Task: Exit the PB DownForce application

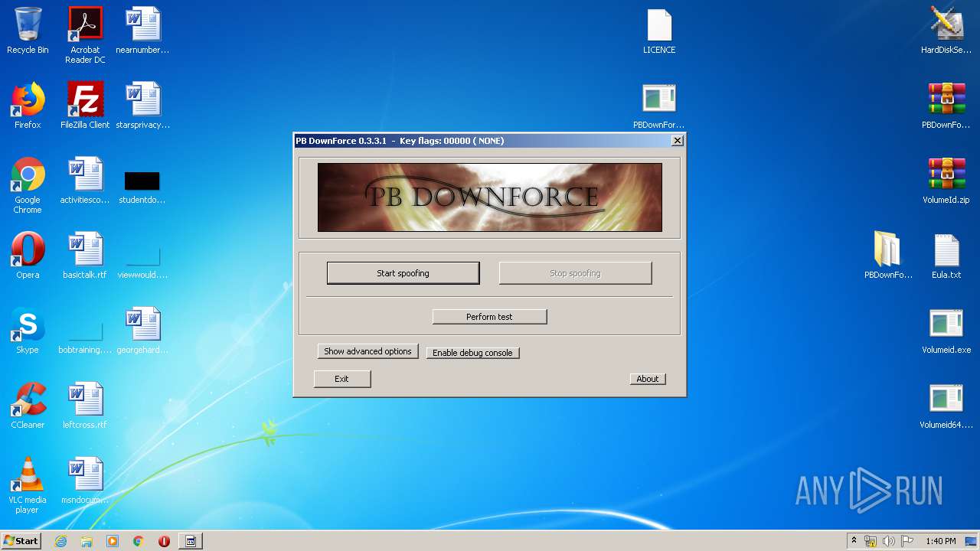Action: (x=341, y=379)
